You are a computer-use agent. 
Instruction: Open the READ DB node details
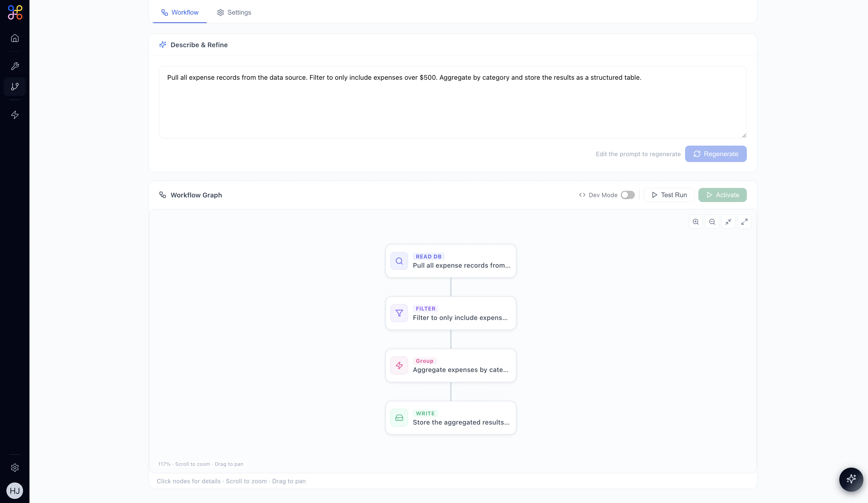[x=451, y=261]
